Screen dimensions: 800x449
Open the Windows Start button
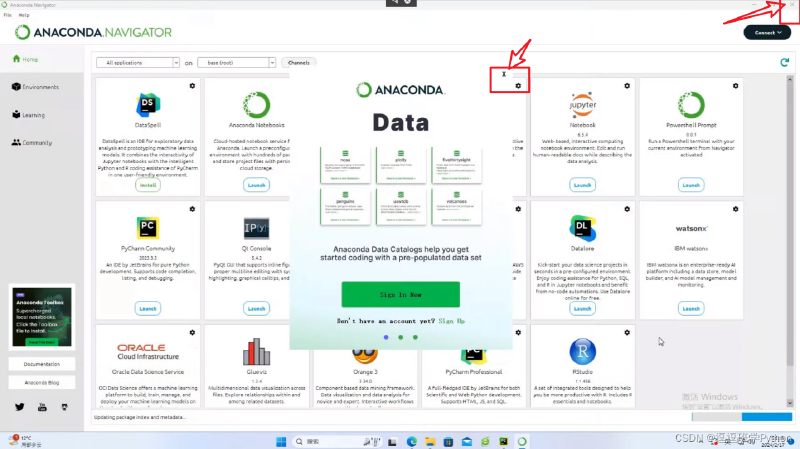pos(281,441)
